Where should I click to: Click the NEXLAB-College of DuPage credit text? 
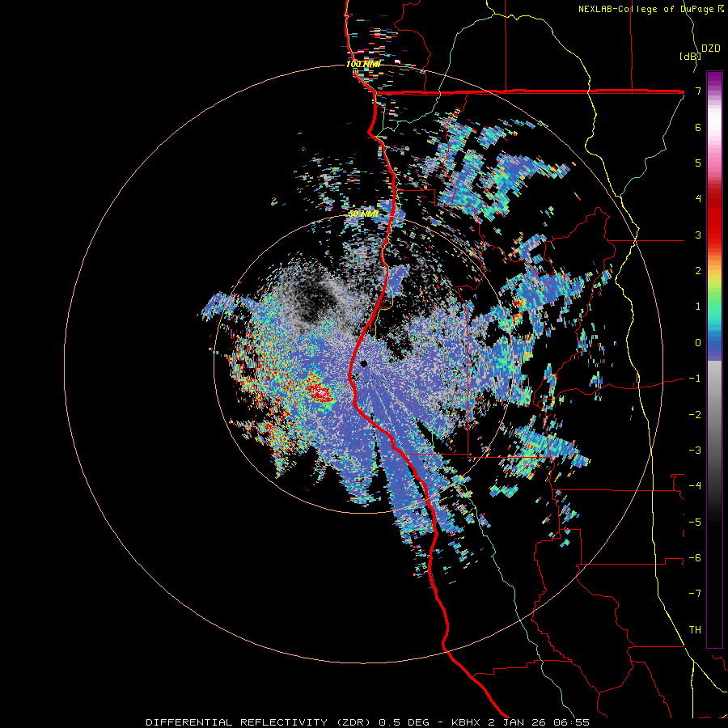click(x=645, y=9)
